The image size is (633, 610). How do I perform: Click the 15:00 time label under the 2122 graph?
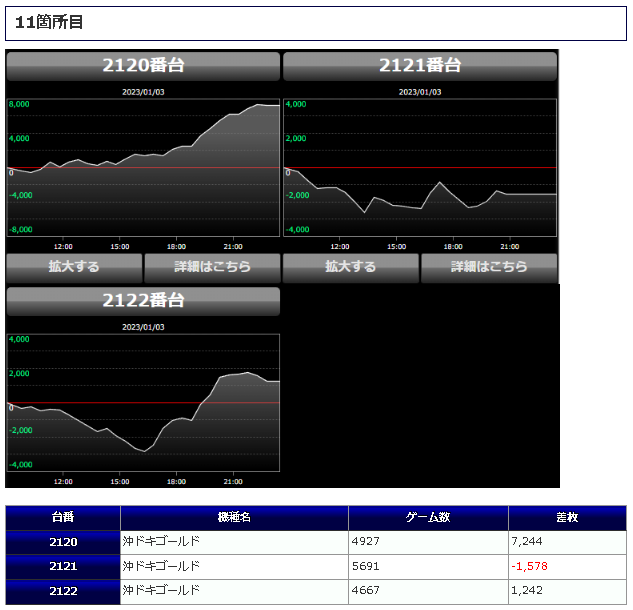[x=120, y=482]
